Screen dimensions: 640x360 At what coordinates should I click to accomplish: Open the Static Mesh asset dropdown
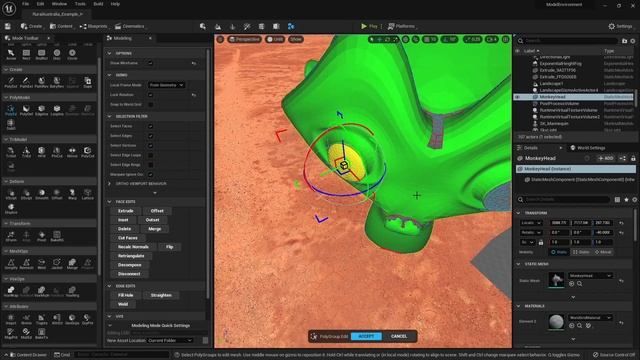tap(590, 276)
